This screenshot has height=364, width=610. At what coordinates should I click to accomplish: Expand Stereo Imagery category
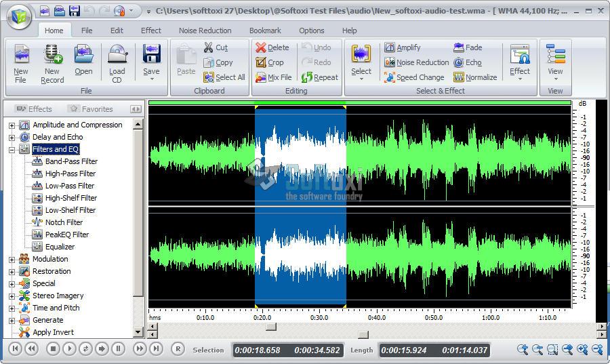[x=12, y=296]
